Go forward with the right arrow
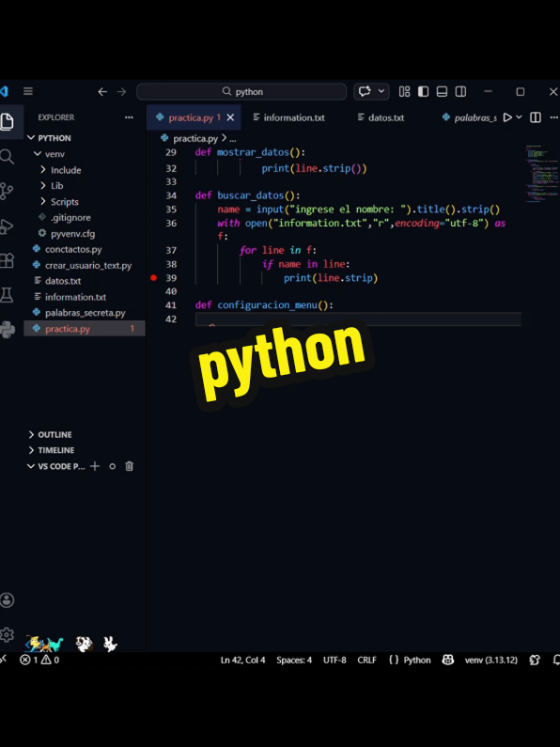Viewport: 560px width, 747px height. [121, 92]
